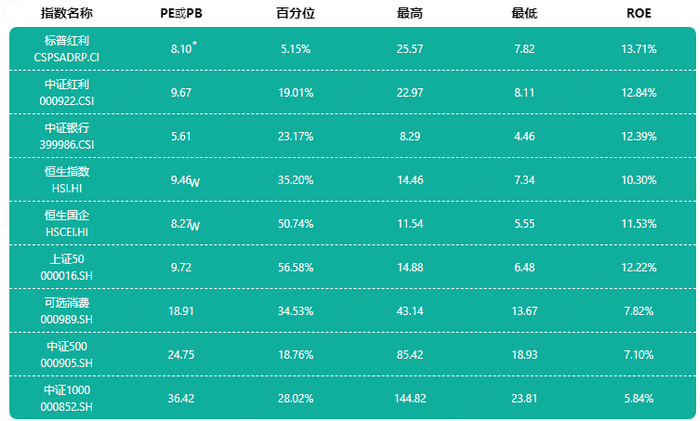This screenshot has width=700, height=421.
Task: Select the 上证50 index name
Action: (x=66, y=260)
